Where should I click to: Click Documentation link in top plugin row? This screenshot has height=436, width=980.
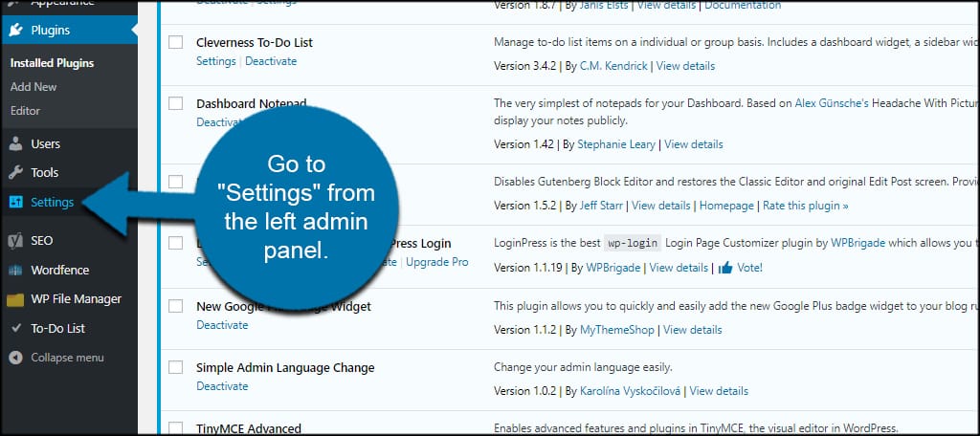(743, 5)
